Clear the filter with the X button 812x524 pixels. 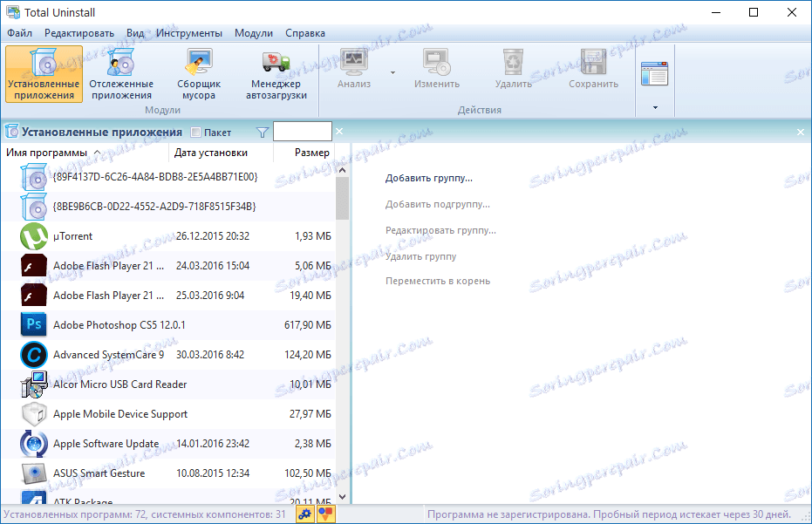(339, 132)
